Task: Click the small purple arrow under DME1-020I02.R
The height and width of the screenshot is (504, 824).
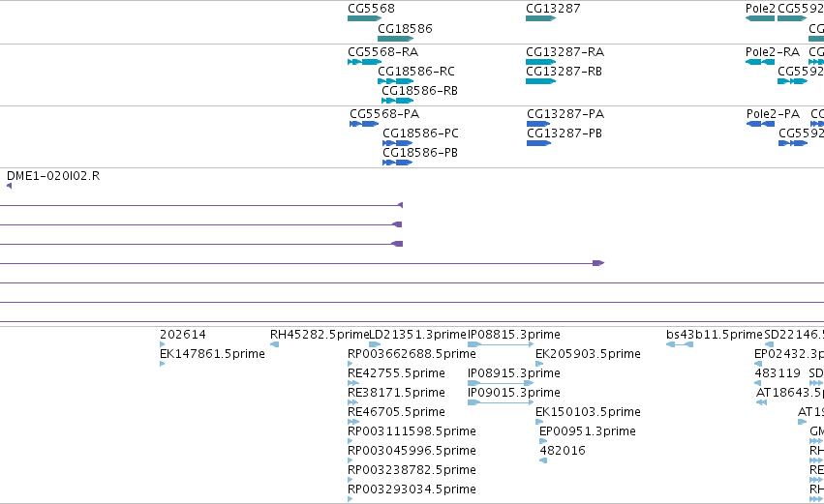Action: (x=9, y=186)
